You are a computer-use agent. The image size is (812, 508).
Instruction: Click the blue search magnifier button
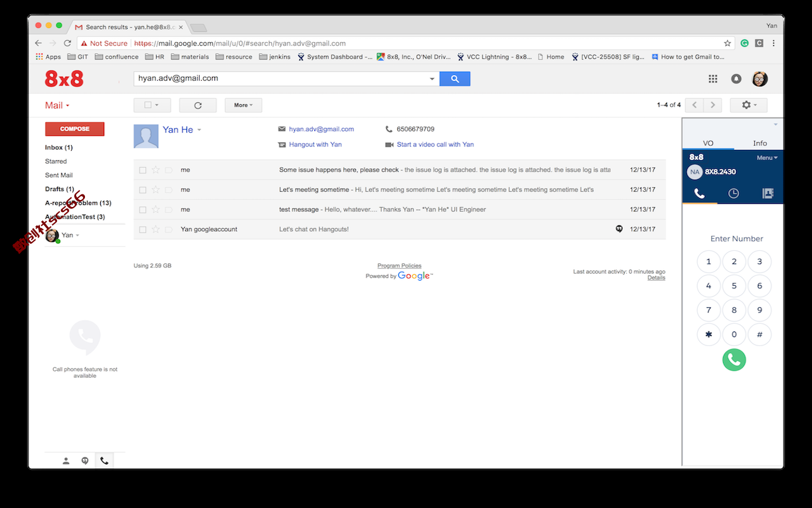point(455,79)
